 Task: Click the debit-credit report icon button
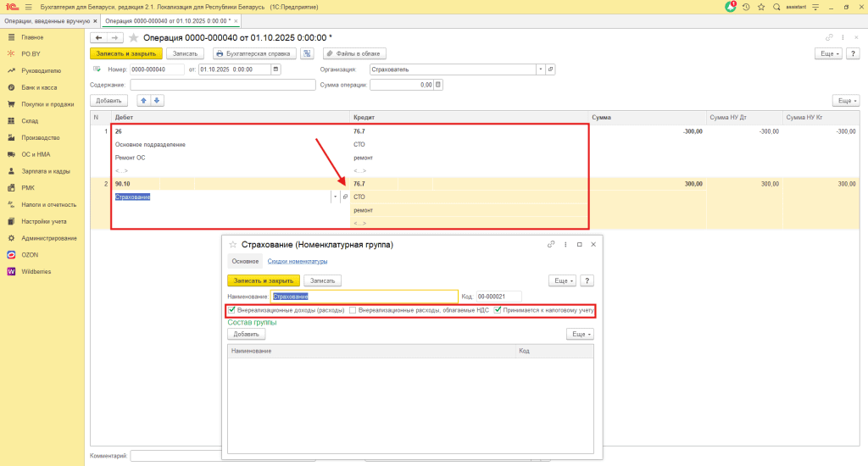click(307, 53)
